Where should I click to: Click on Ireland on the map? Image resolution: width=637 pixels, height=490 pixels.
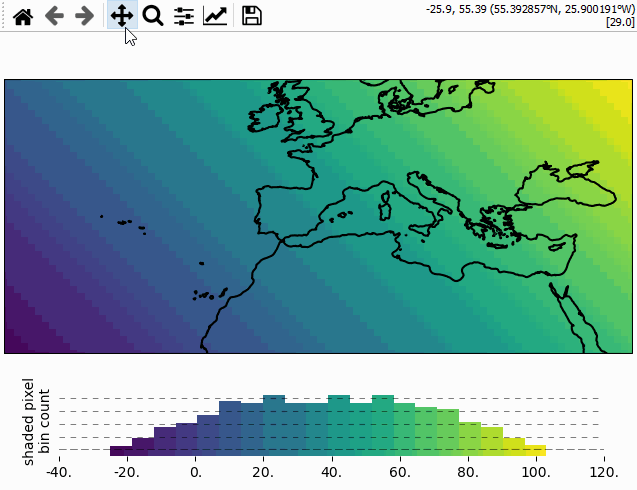[264, 117]
